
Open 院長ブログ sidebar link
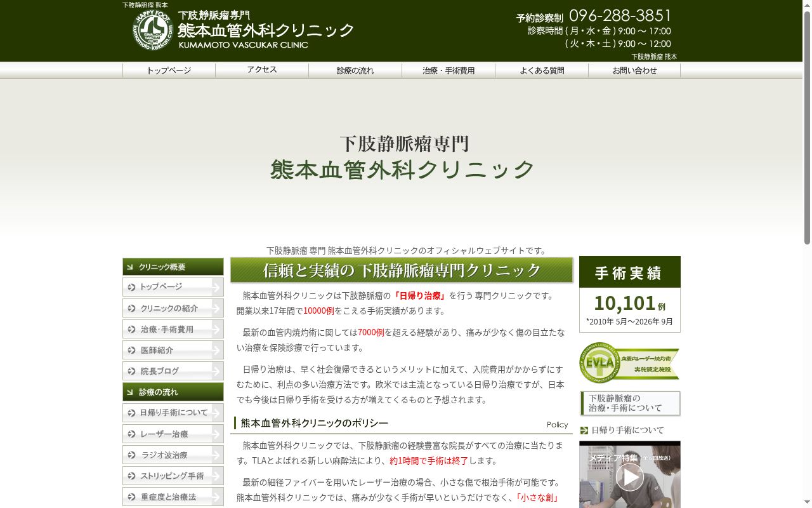click(x=173, y=371)
